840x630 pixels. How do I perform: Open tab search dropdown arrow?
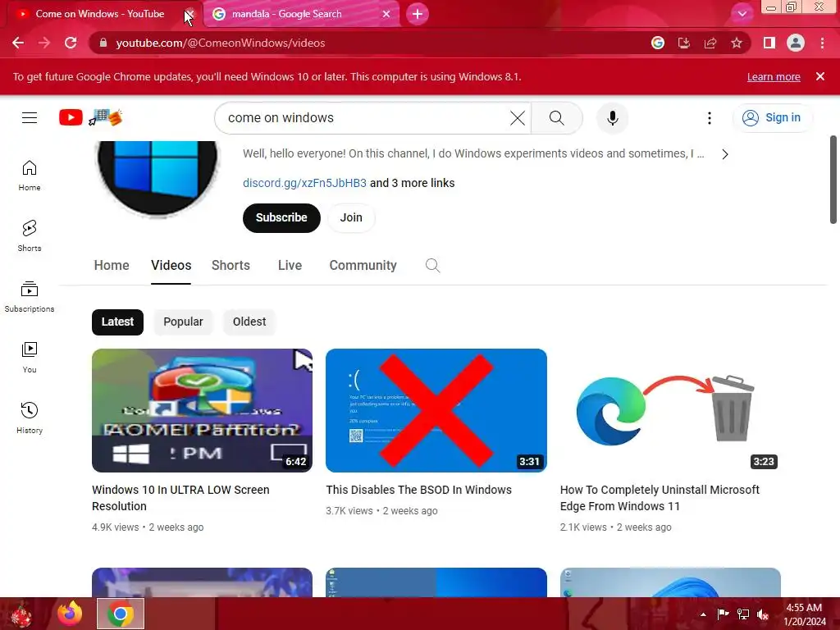tap(742, 14)
